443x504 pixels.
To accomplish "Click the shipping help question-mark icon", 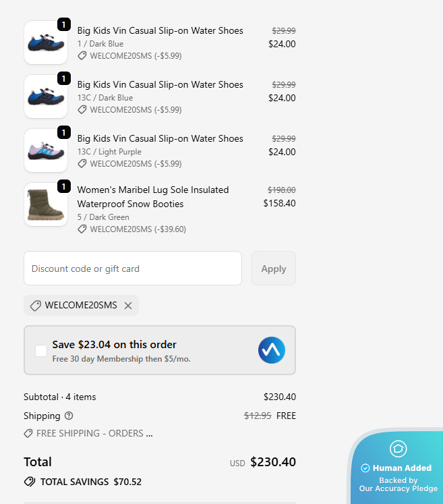I will [x=69, y=416].
